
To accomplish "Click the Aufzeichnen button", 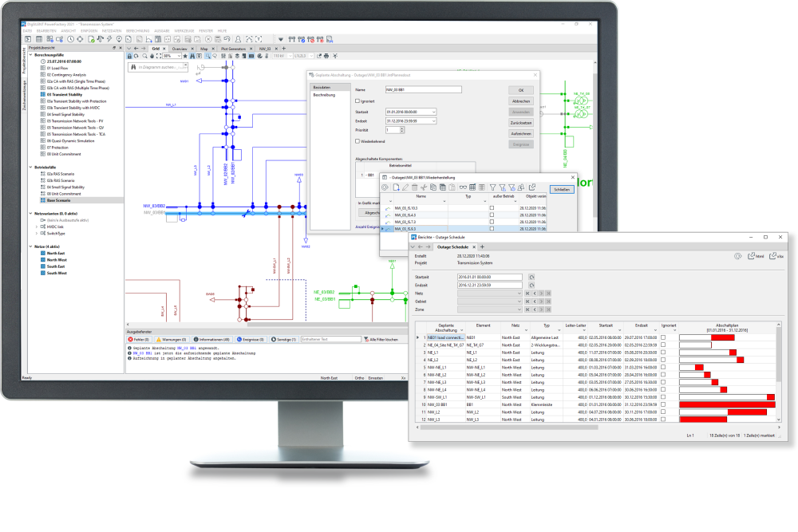I will pyautogui.click(x=520, y=134).
